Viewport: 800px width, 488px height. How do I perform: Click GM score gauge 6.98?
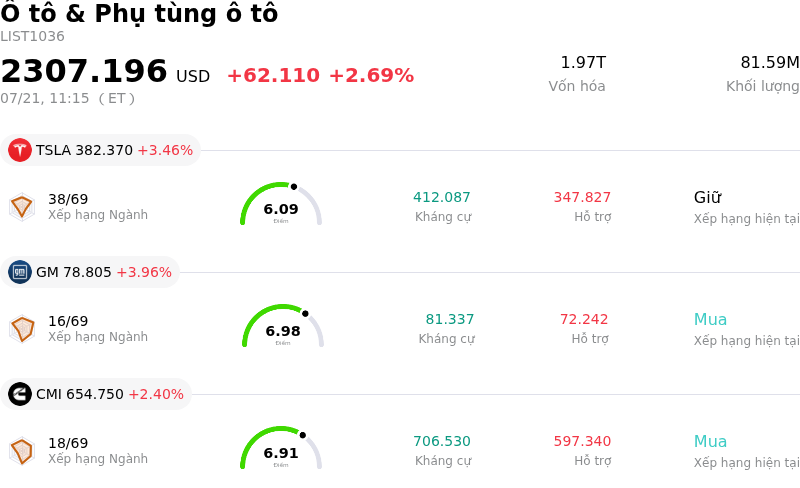(x=283, y=326)
